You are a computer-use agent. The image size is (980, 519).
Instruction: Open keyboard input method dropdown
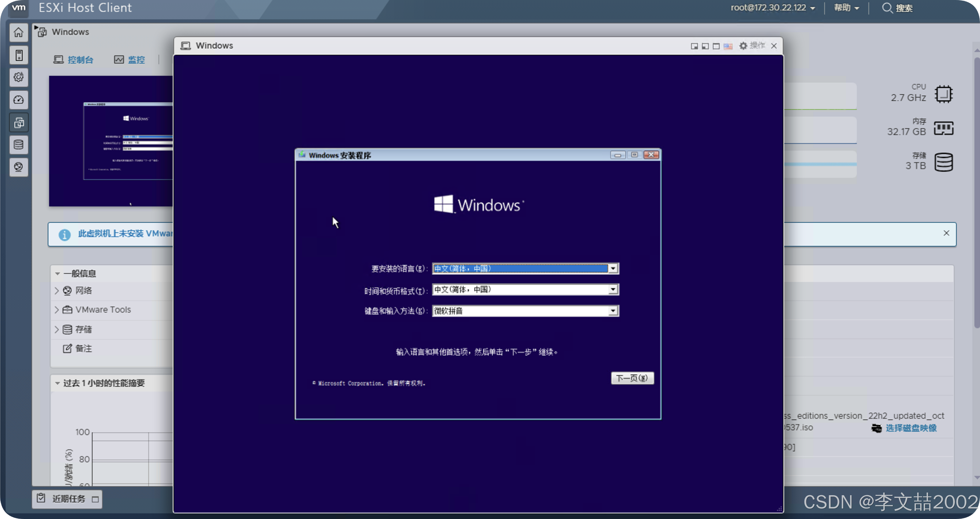pyautogui.click(x=612, y=311)
